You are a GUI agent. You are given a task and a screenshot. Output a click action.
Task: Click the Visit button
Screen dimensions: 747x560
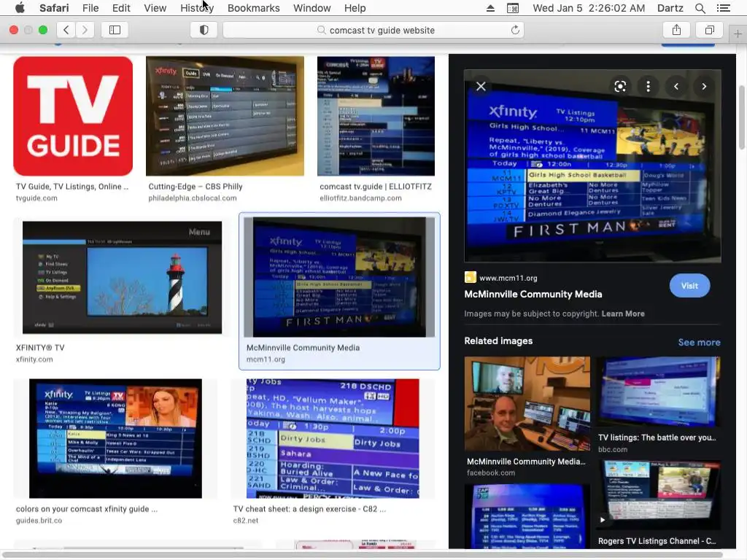coord(689,286)
